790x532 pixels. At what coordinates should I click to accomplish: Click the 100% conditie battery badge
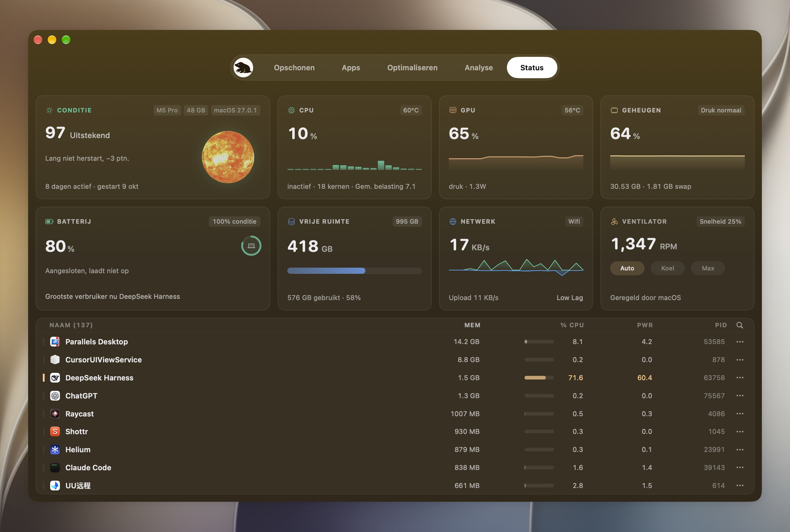click(234, 222)
